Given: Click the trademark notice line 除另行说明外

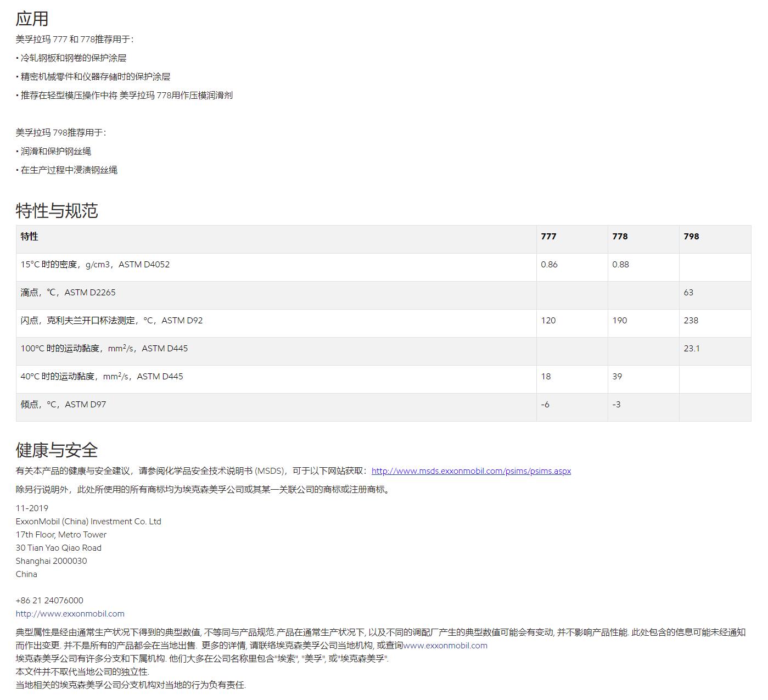Looking at the screenshot, I should tap(204, 490).
